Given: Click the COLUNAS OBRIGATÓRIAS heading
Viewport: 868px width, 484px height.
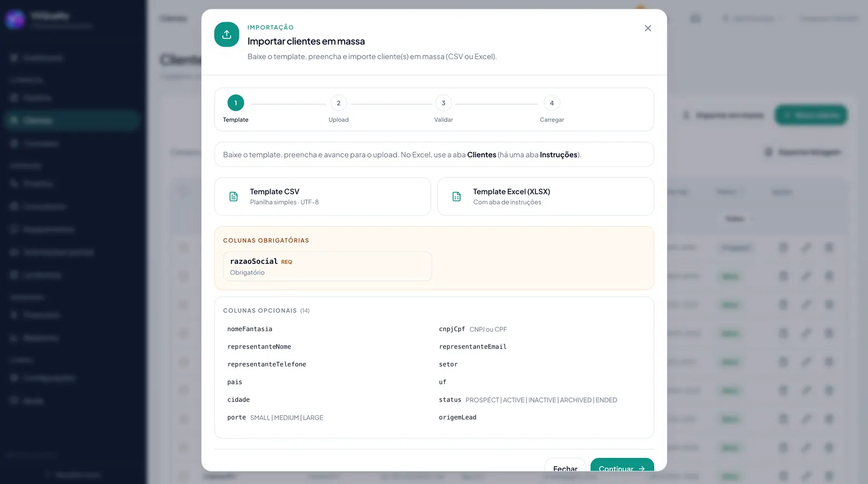Looking at the screenshot, I should coord(266,241).
